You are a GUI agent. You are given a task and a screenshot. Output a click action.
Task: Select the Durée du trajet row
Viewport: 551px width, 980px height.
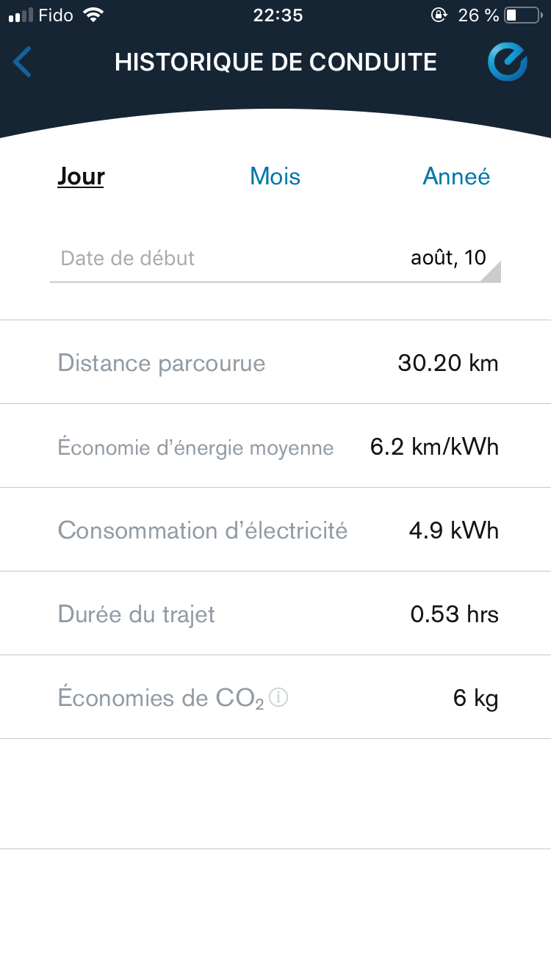coord(275,614)
